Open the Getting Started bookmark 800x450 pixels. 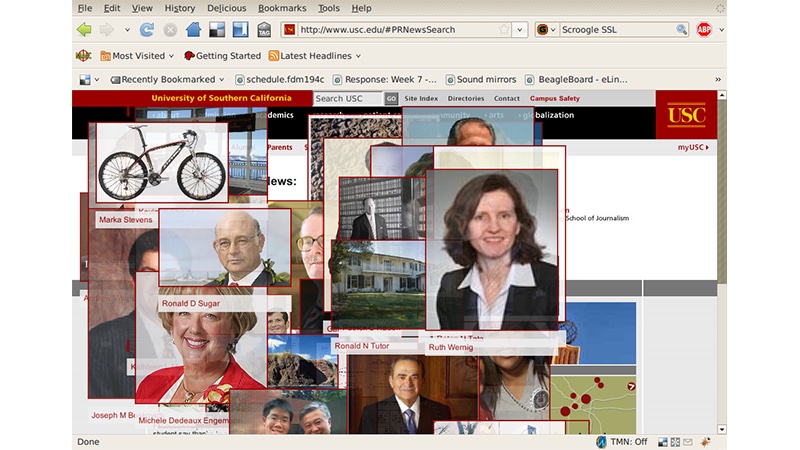pyautogui.click(x=222, y=56)
